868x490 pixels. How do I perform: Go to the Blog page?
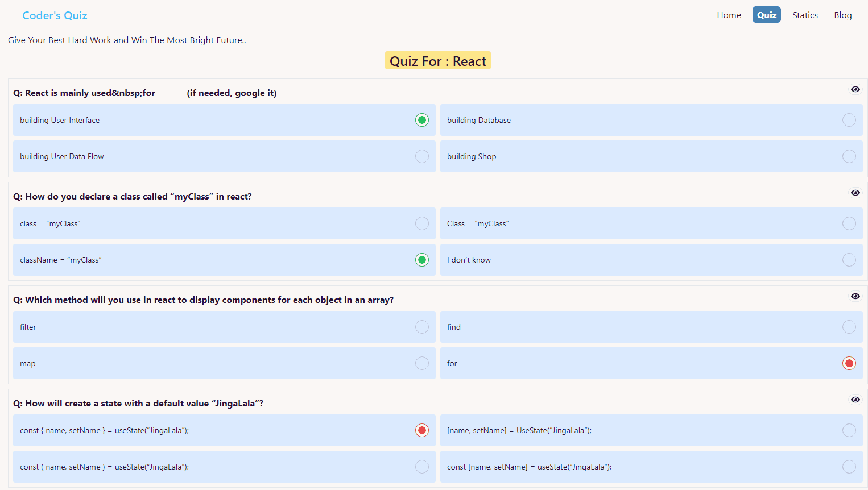pos(842,15)
